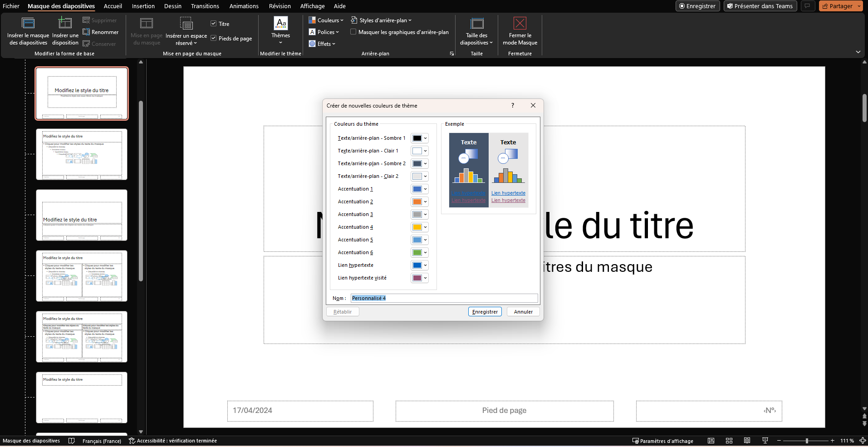Open Polices dropdown
The width and height of the screenshot is (868, 447).
(x=324, y=32)
